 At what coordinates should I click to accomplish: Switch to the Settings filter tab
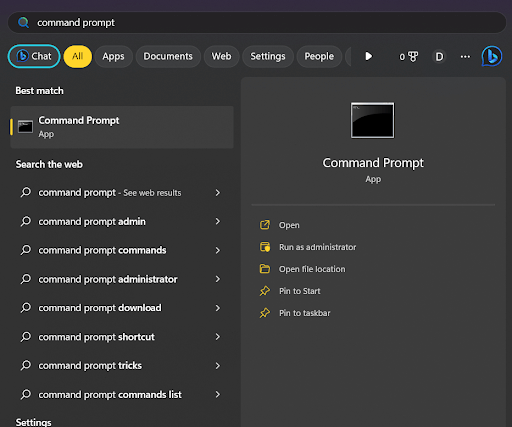[x=268, y=56]
